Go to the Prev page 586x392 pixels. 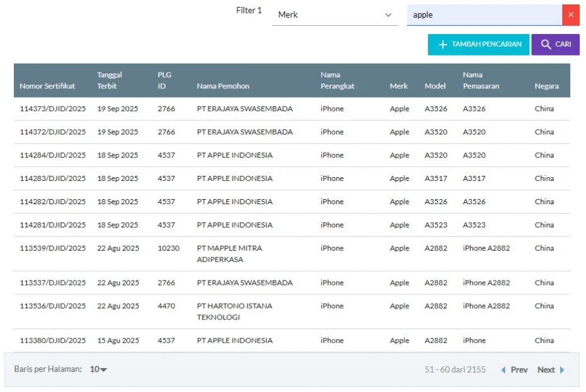click(x=514, y=370)
